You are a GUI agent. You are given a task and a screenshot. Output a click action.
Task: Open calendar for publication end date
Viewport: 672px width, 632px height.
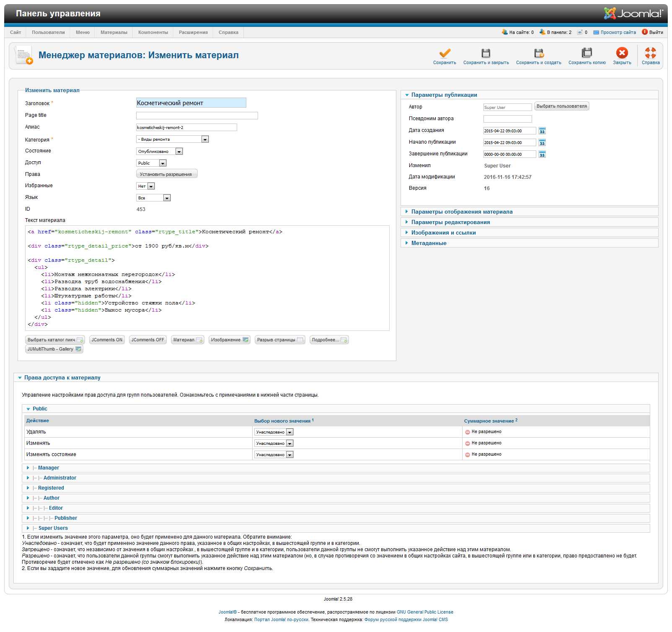pos(542,155)
